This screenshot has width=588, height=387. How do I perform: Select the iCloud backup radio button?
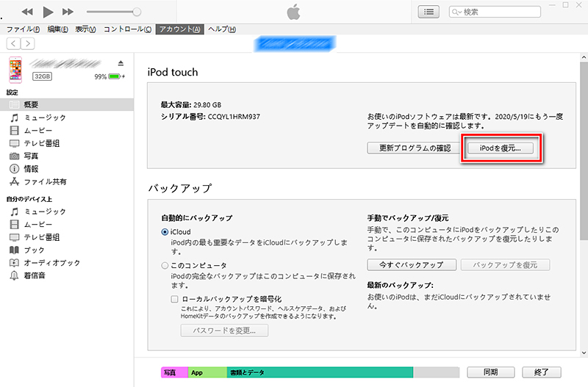click(x=165, y=232)
